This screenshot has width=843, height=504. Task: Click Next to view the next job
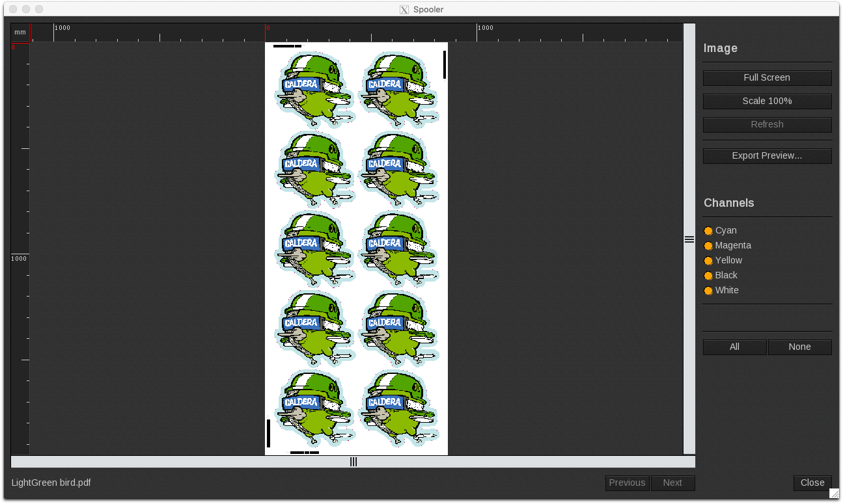tap(673, 483)
